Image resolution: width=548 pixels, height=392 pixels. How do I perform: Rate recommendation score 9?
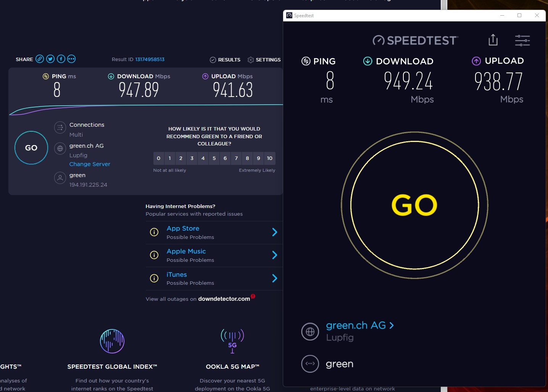click(258, 158)
